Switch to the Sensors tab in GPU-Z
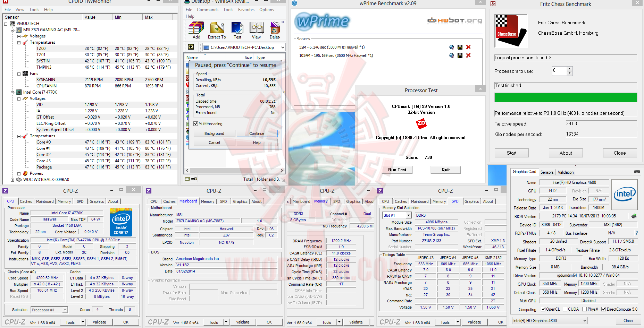This screenshot has width=644, height=328. tap(547, 172)
